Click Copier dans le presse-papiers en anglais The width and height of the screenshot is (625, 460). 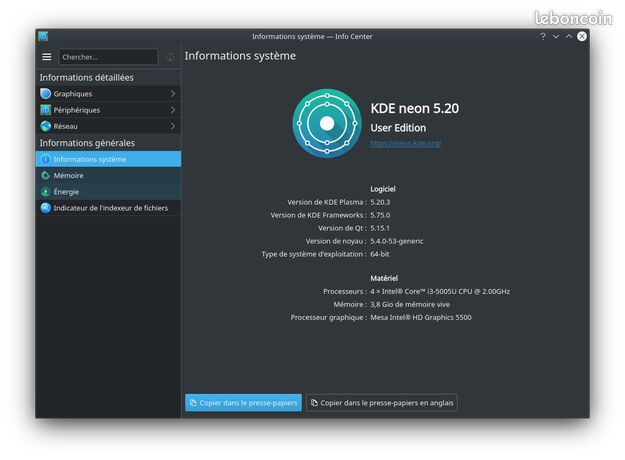[382, 403]
